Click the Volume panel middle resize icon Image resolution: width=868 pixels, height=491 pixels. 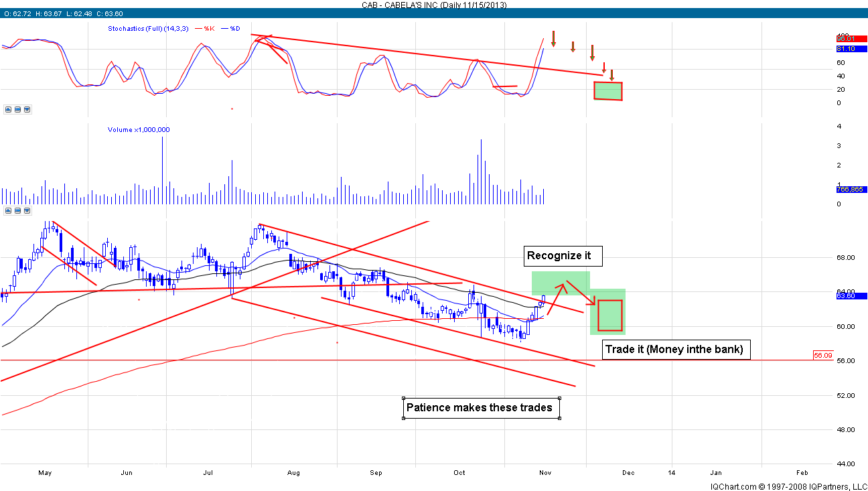[17, 210]
